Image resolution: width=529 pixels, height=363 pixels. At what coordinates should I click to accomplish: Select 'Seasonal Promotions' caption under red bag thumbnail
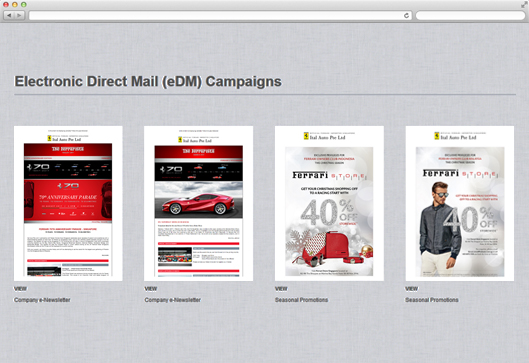301,300
